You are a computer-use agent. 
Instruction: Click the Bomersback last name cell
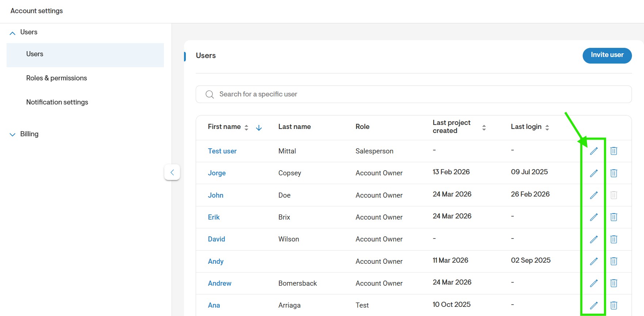(x=298, y=283)
